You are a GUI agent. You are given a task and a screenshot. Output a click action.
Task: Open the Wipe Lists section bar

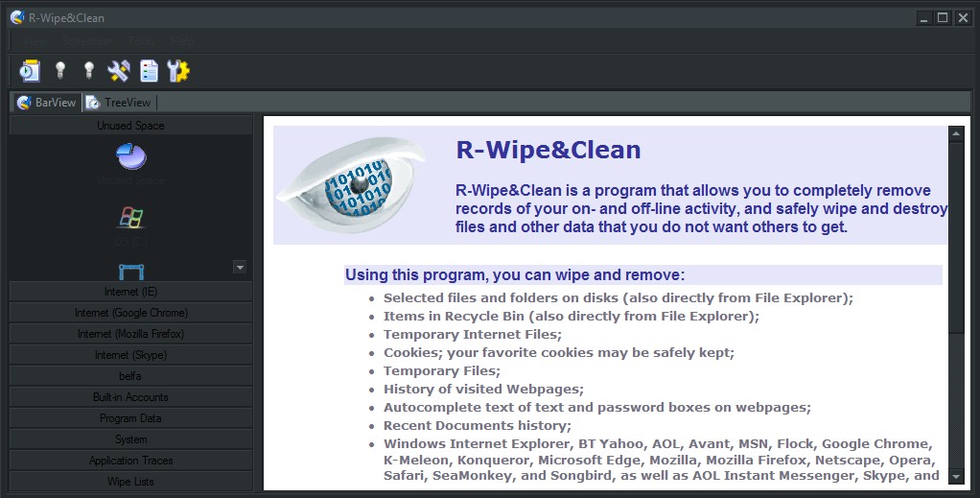[x=130, y=481]
